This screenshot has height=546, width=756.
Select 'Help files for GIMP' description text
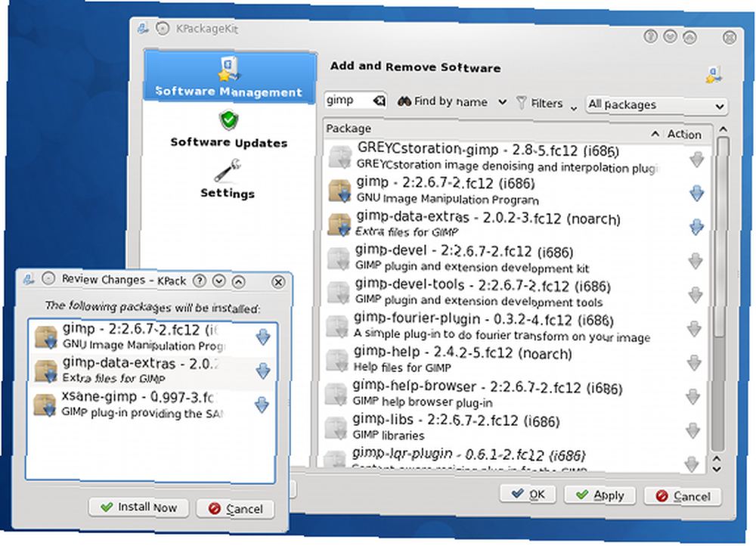[x=402, y=368]
